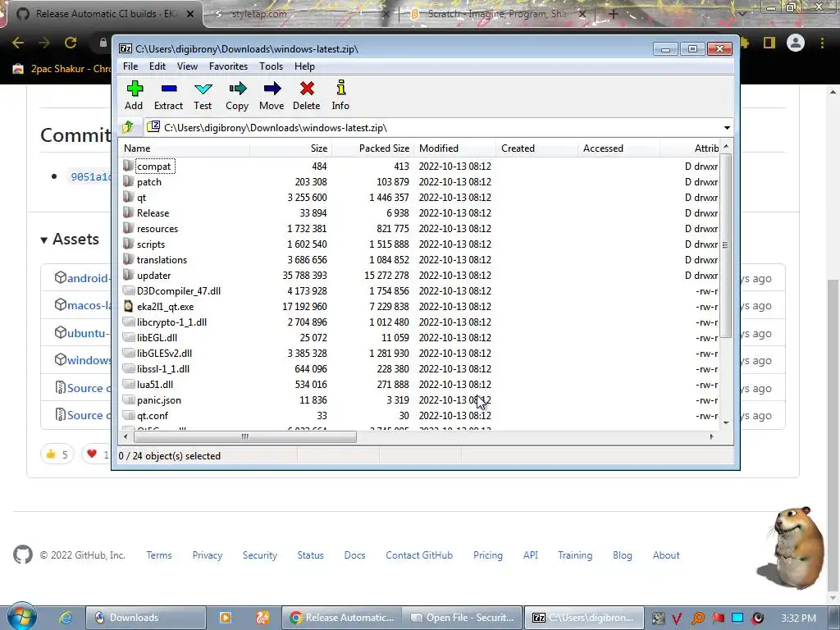840x630 pixels.
Task: Run the Test archive tool
Action: [x=203, y=89]
